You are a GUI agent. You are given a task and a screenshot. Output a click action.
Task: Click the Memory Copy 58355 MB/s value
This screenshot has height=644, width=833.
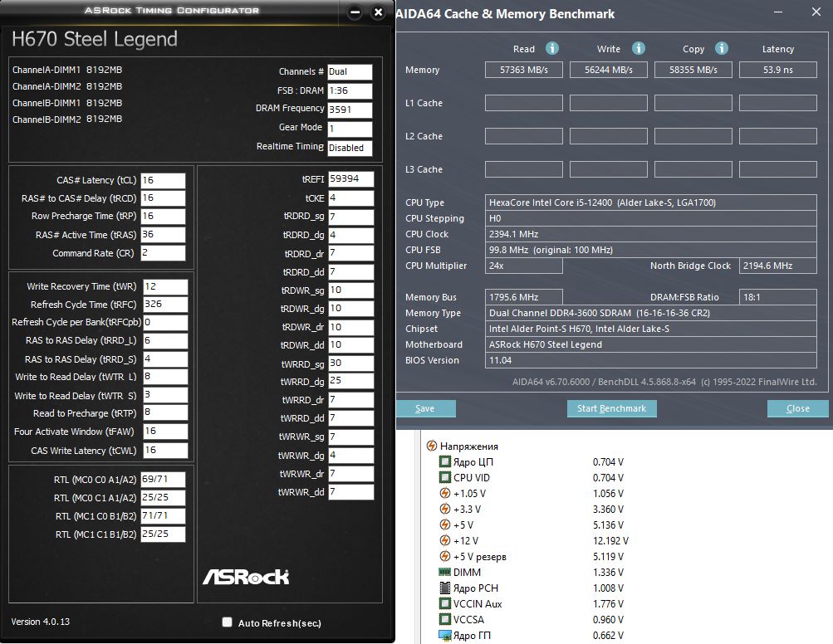(693, 70)
